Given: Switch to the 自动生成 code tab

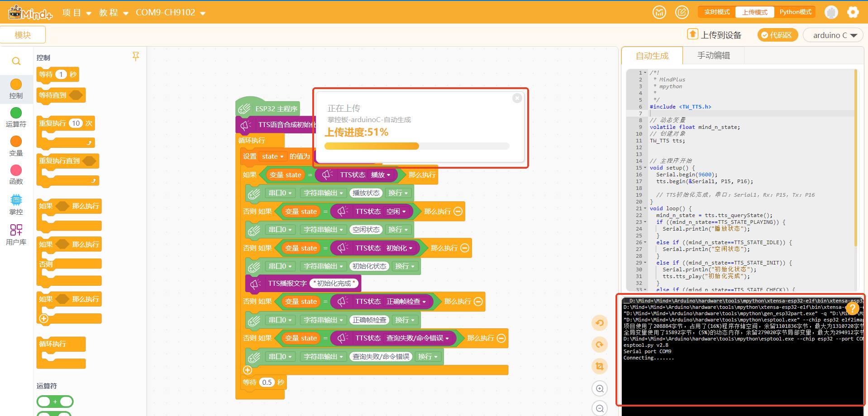Looking at the screenshot, I should pyautogui.click(x=652, y=56).
